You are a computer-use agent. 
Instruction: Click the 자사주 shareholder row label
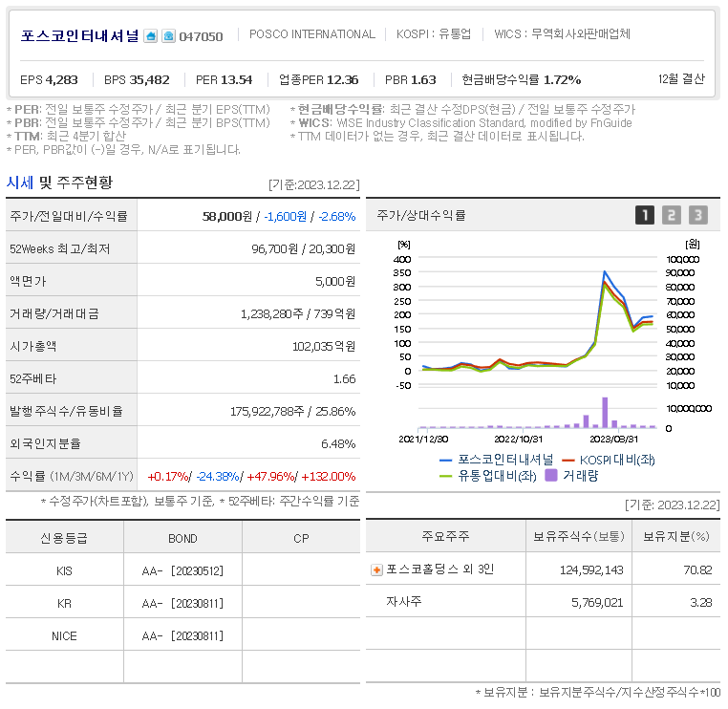(404, 602)
